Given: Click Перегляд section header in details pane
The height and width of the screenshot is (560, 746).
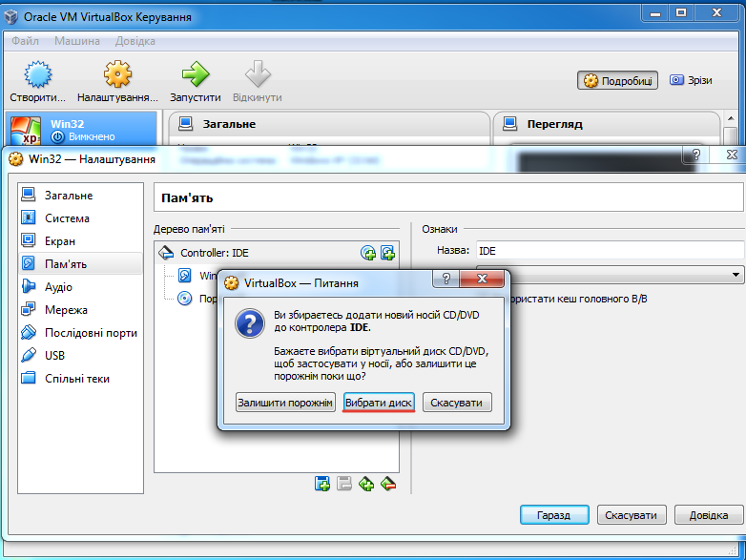Looking at the screenshot, I should click(x=607, y=124).
